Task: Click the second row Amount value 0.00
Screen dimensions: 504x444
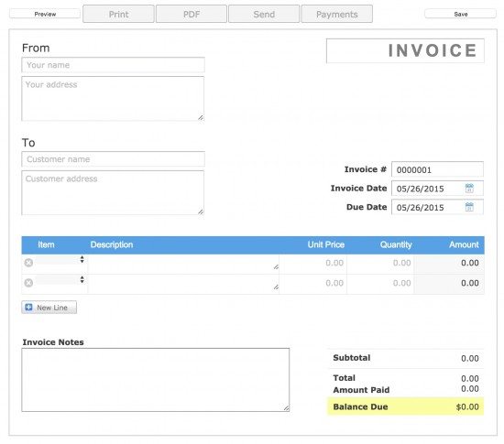Action: 470,283
